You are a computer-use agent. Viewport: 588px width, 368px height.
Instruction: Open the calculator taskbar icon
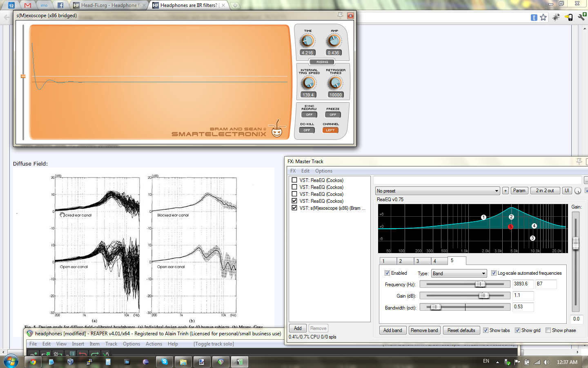pyautogui.click(x=108, y=362)
